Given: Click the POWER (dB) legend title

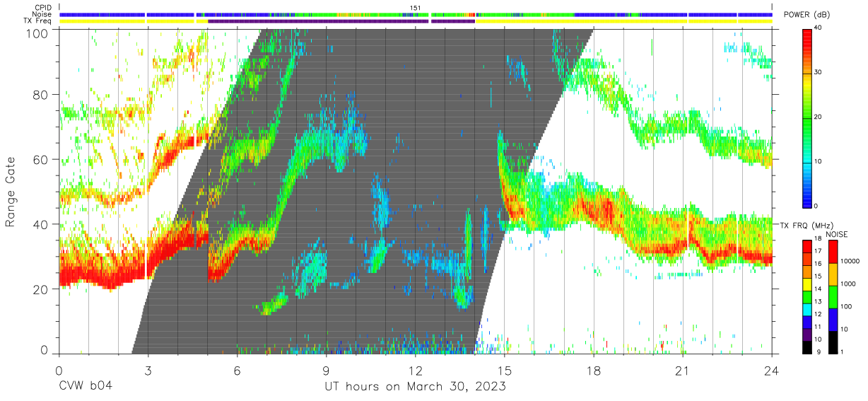Looking at the screenshot, I should [x=807, y=15].
